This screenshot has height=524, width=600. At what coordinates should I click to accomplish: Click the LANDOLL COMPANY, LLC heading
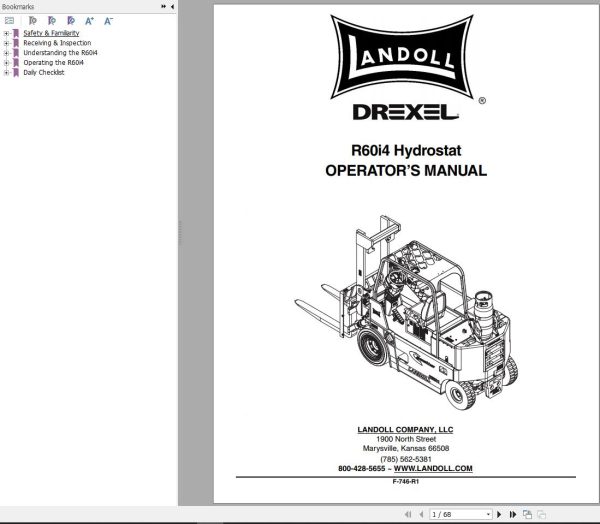click(405, 430)
